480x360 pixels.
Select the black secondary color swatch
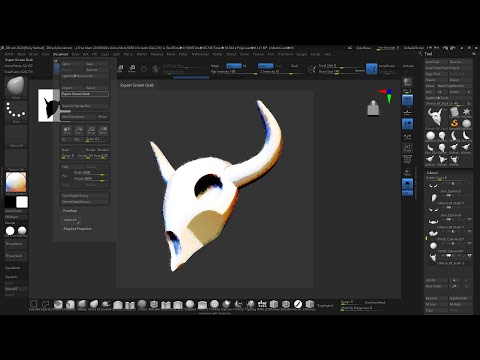(x=10, y=202)
